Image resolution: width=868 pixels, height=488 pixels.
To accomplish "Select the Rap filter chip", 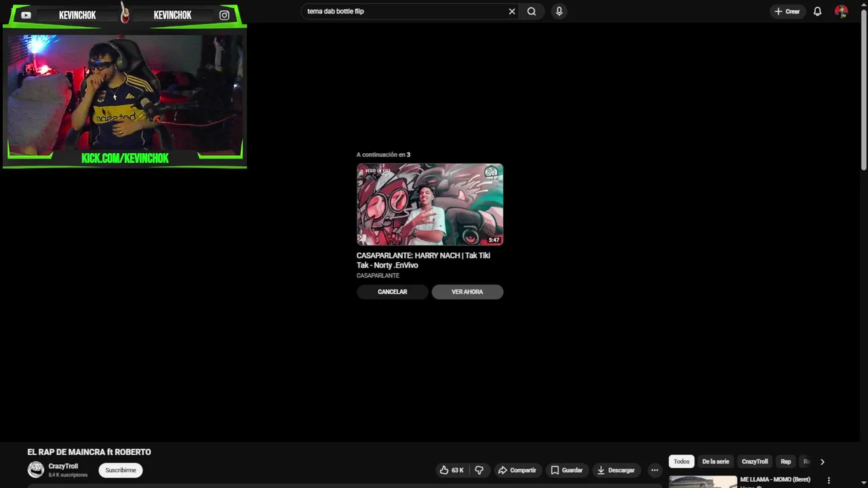I will pyautogui.click(x=786, y=462).
